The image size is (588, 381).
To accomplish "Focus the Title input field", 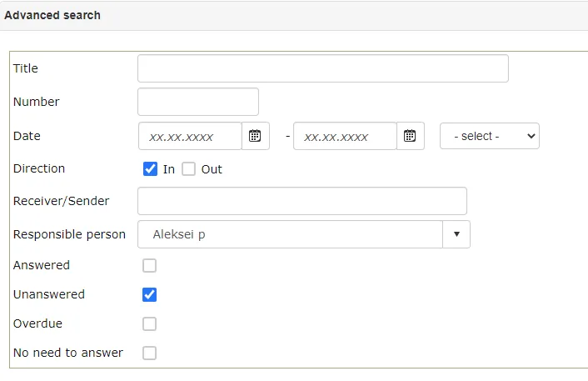I will (x=323, y=68).
